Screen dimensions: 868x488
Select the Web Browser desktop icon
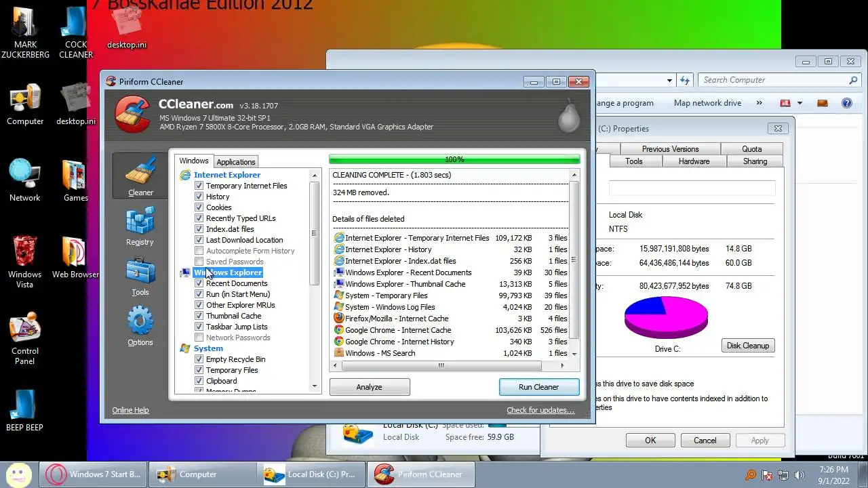point(75,258)
